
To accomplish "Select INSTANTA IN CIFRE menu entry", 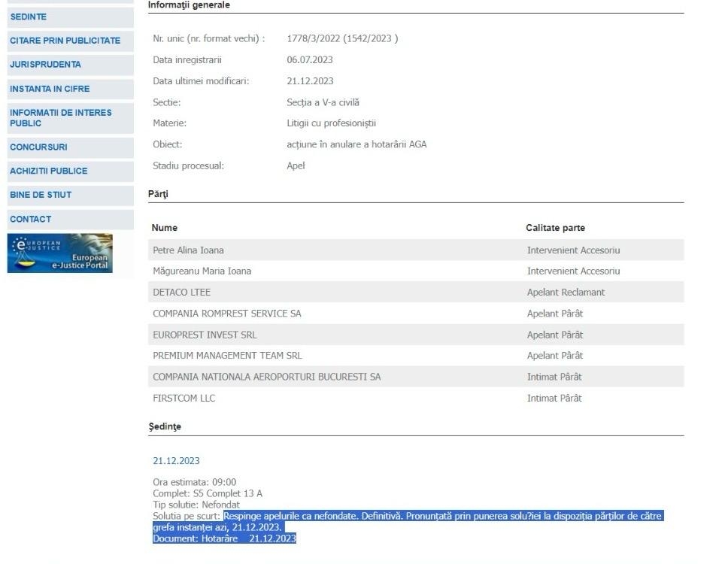I will tap(50, 89).
